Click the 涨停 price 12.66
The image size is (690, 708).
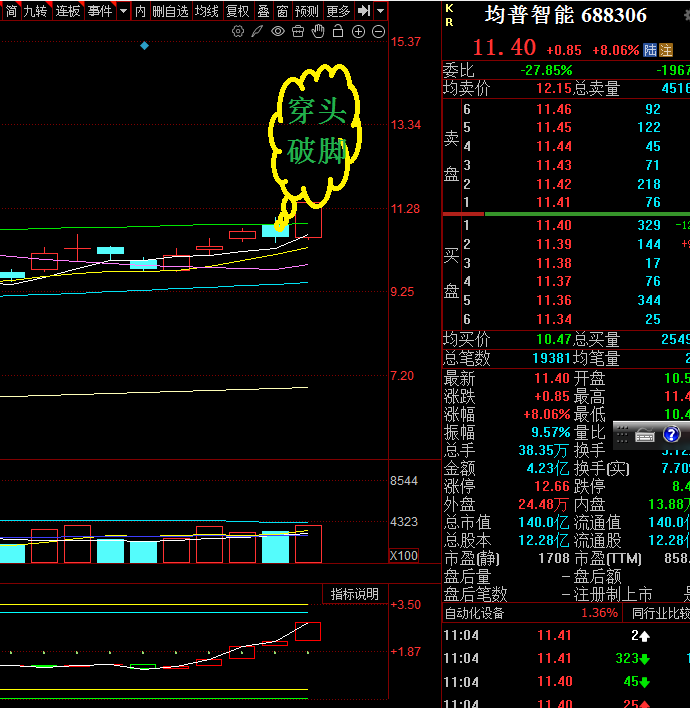coord(552,486)
